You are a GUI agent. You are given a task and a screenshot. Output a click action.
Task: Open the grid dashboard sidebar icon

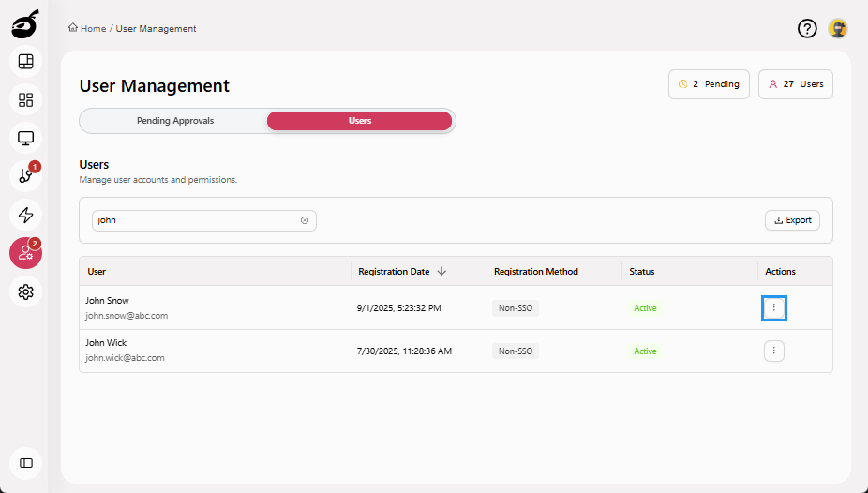pos(25,100)
